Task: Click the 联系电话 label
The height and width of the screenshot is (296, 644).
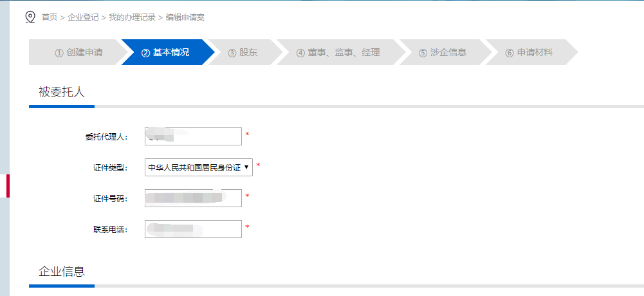Action: point(111,230)
